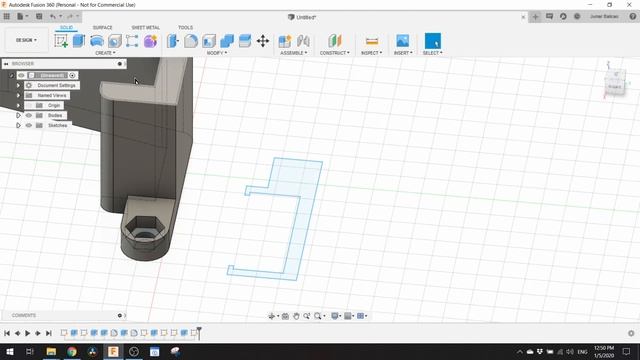Viewport: 640px width, 360px height.
Task: Select the New Component tool
Action: coord(285,41)
